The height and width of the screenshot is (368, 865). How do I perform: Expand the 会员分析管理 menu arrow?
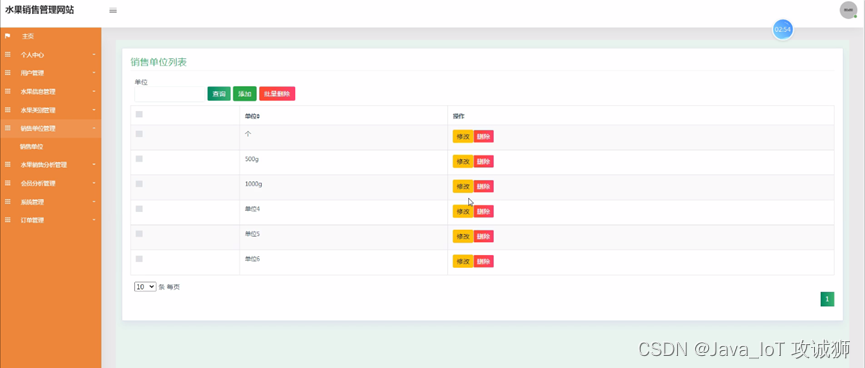94,183
